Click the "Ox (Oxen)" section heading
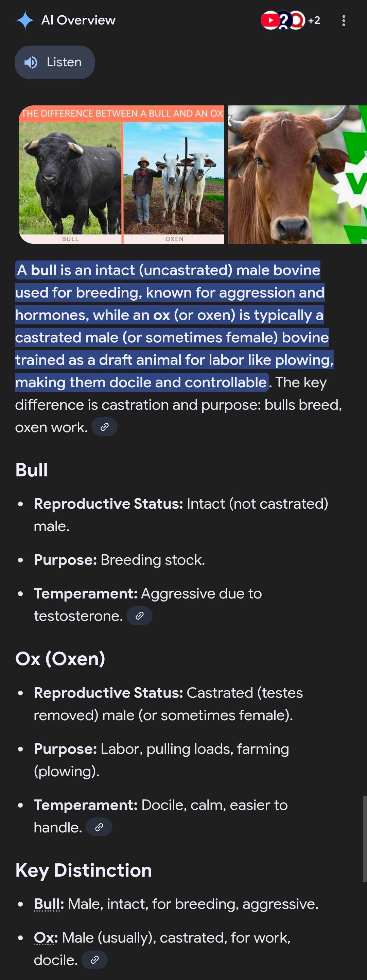 click(x=60, y=659)
